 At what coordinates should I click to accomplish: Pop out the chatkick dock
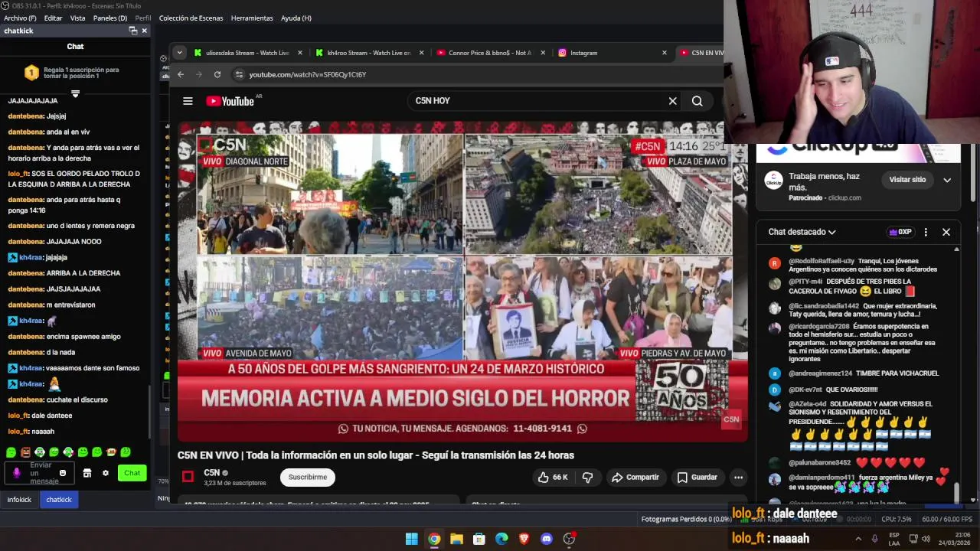[x=132, y=31]
